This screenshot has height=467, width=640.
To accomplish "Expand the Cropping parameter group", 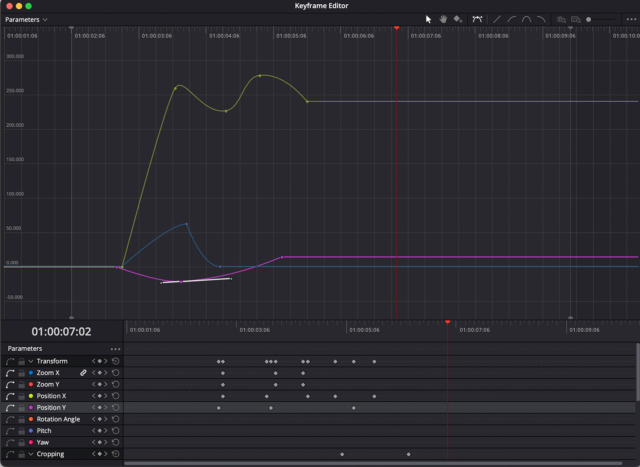I will pyautogui.click(x=31, y=454).
